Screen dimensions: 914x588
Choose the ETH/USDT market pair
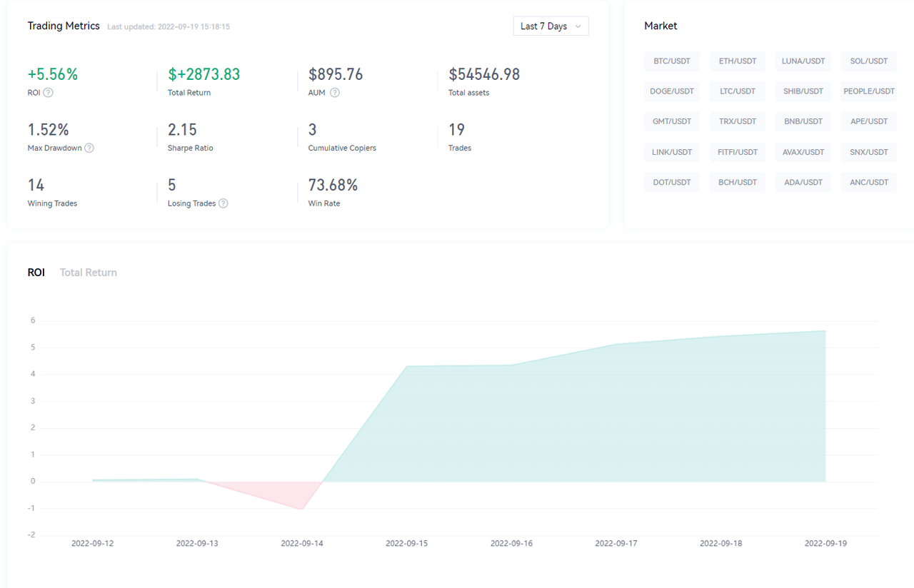click(738, 61)
